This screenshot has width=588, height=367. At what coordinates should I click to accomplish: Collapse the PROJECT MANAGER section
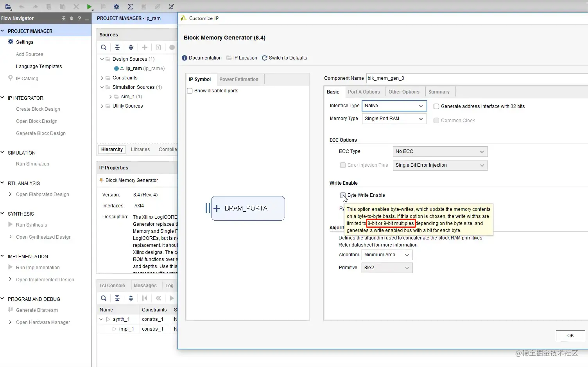[x=3, y=31]
